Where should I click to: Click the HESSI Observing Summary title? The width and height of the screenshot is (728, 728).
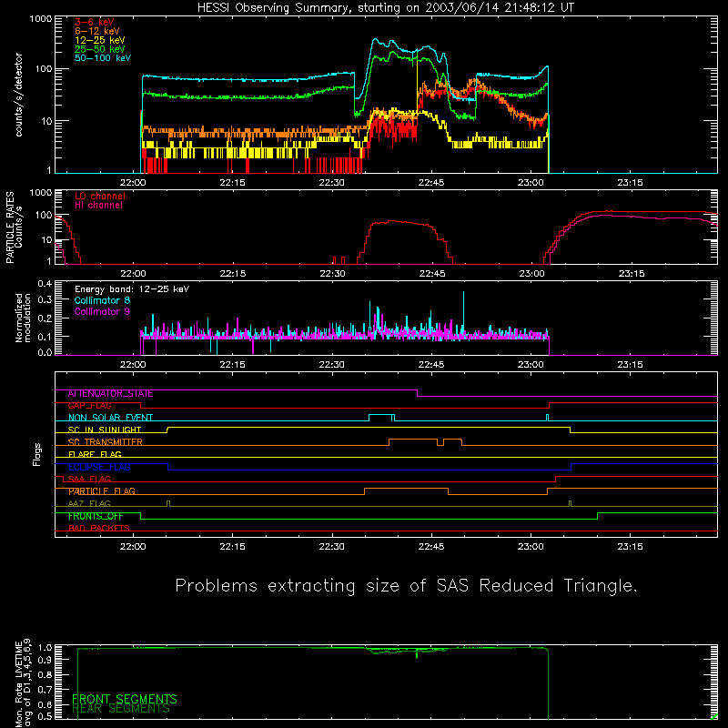pos(386,8)
